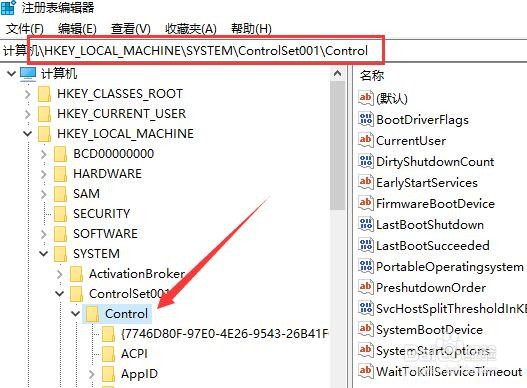Select the Control key in tree
The image size is (527, 388).
click(x=126, y=314)
